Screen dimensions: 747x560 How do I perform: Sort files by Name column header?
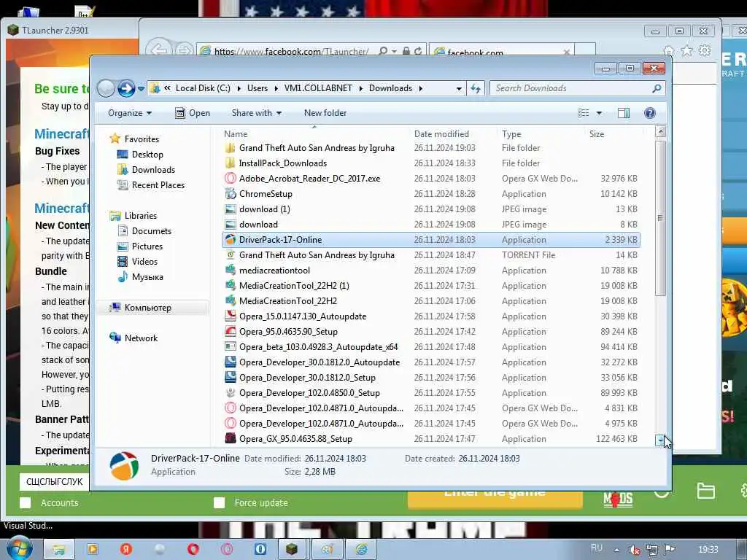click(x=314, y=134)
